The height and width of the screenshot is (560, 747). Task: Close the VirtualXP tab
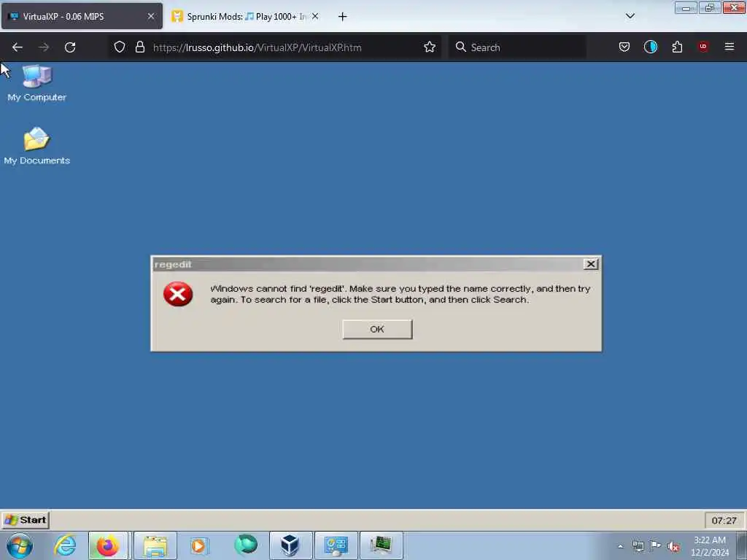click(150, 16)
